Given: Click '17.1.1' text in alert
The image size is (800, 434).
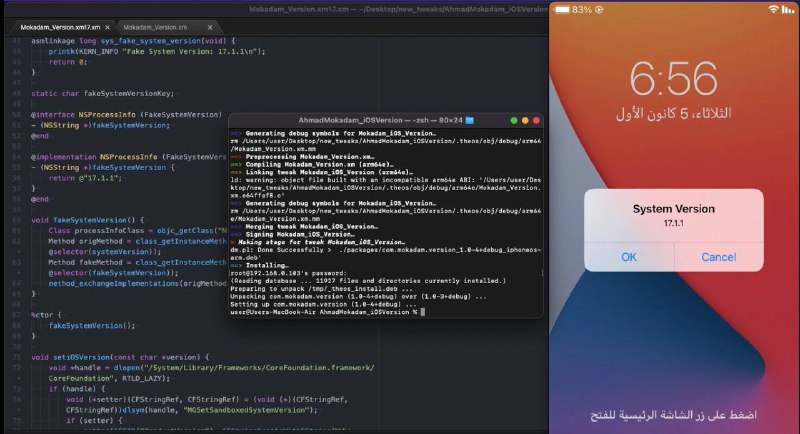Looking at the screenshot, I should [x=673, y=223].
